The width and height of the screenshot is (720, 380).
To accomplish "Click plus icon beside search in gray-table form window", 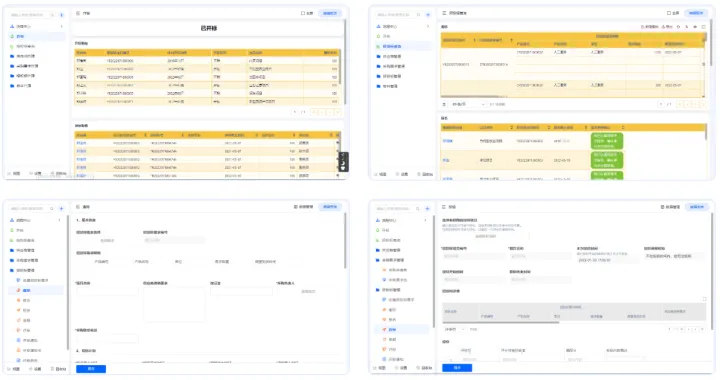I will 428,209.
